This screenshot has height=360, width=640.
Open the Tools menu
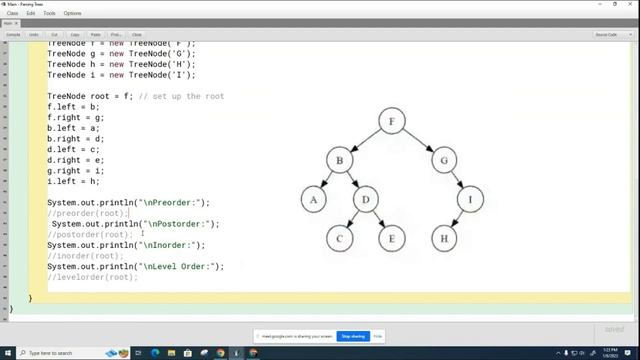49,13
